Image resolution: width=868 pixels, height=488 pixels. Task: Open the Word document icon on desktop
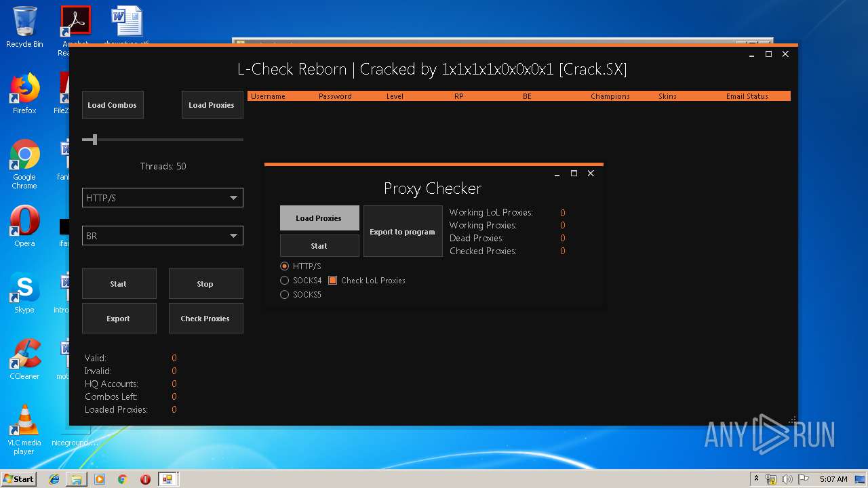[127, 24]
